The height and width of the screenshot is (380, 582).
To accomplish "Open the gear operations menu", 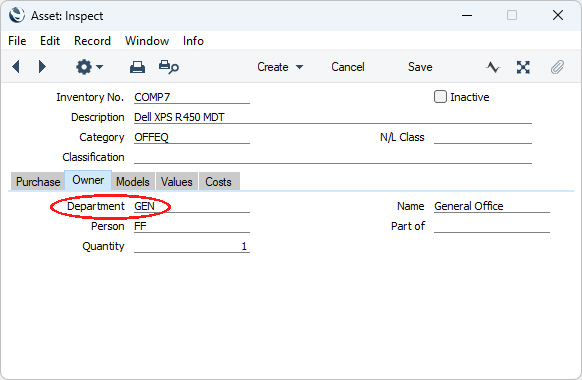I will click(x=89, y=67).
